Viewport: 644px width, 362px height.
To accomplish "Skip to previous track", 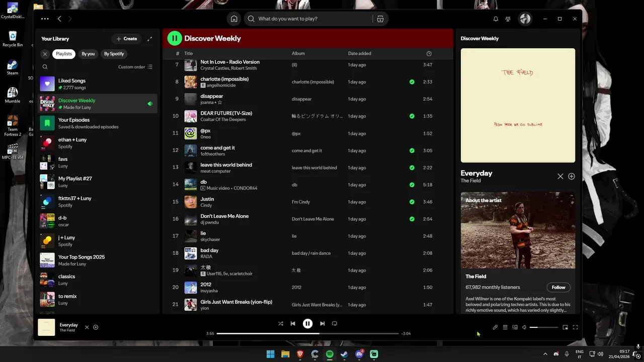I will coord(293,324).
